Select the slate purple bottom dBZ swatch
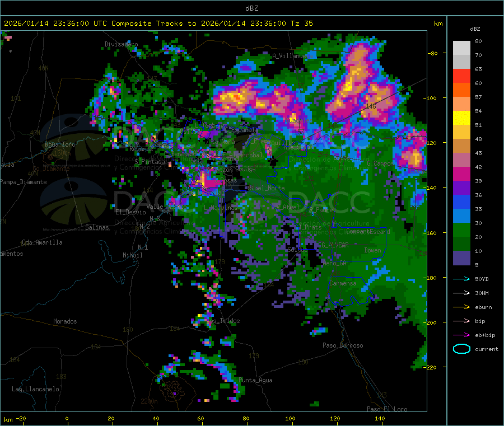Image resolution: width=504 pixels, height=426 pixels. pyautogui.click(x=461, y=258)
